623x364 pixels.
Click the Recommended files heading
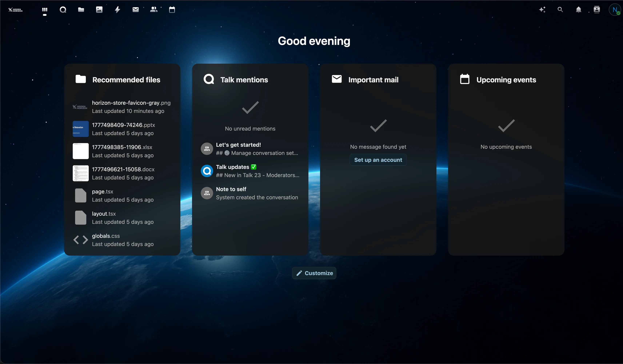tap(126, 80)
